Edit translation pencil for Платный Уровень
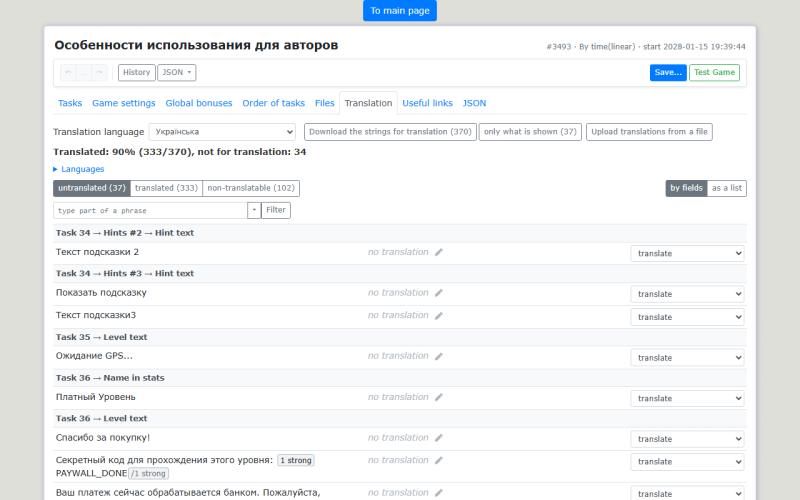This screenshot has height=500, width=800. tap(439, 397)
